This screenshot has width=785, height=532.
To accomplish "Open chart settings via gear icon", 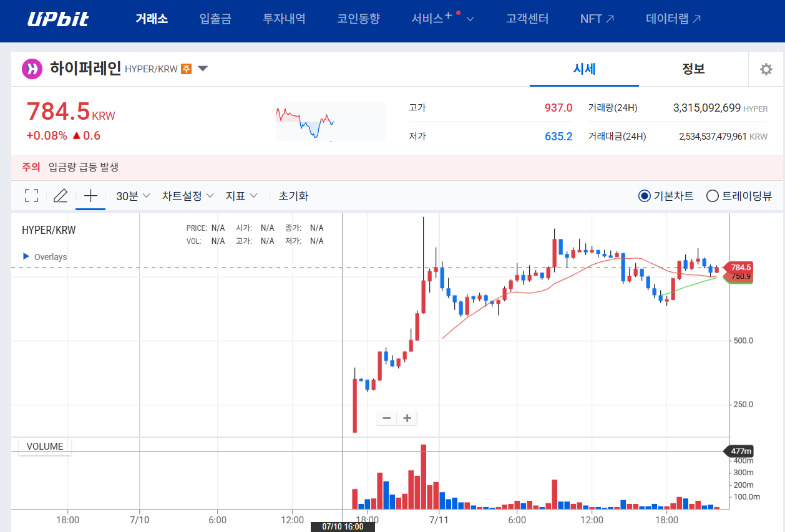I will [x=766, y=69].
